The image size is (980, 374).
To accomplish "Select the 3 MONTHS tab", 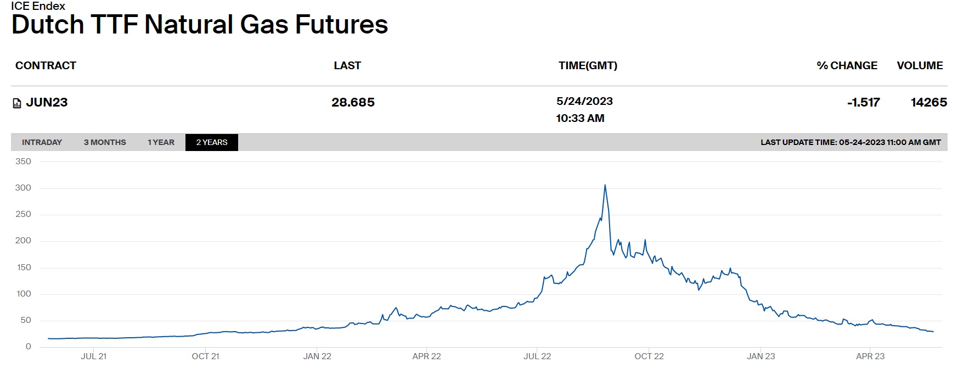I will pos(105,142).
